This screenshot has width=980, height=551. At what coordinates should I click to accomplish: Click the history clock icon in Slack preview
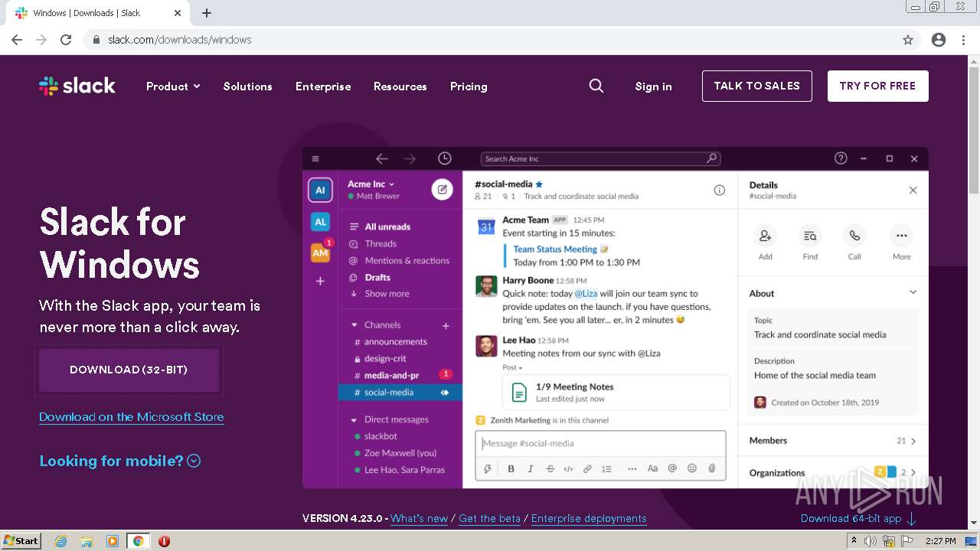(x=444, y=158)
